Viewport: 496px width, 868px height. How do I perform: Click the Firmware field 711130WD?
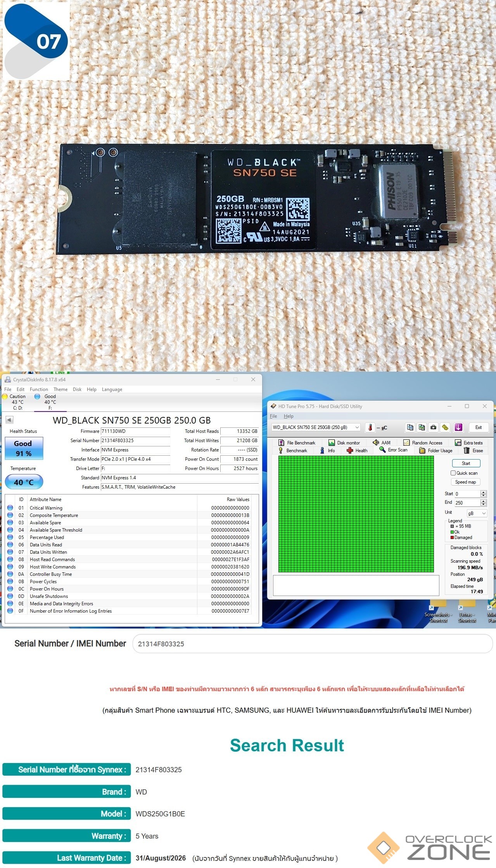[135, 431]
